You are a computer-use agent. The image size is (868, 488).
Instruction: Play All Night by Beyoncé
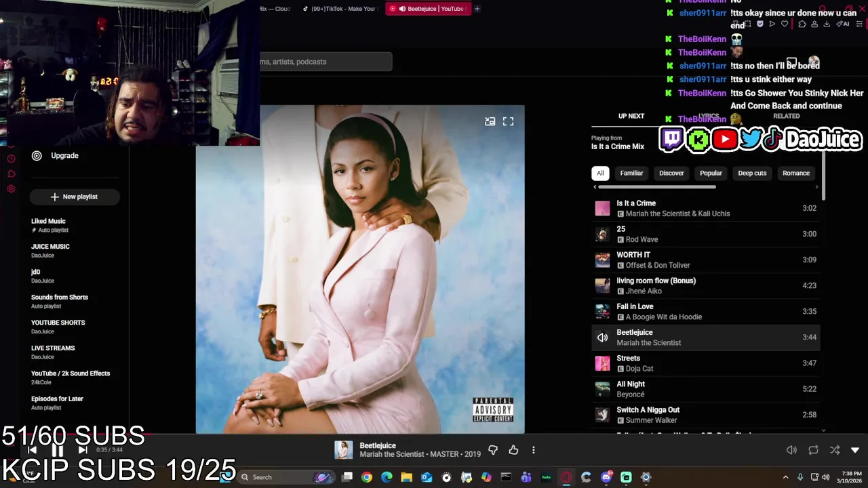click(x=705, y=388)
